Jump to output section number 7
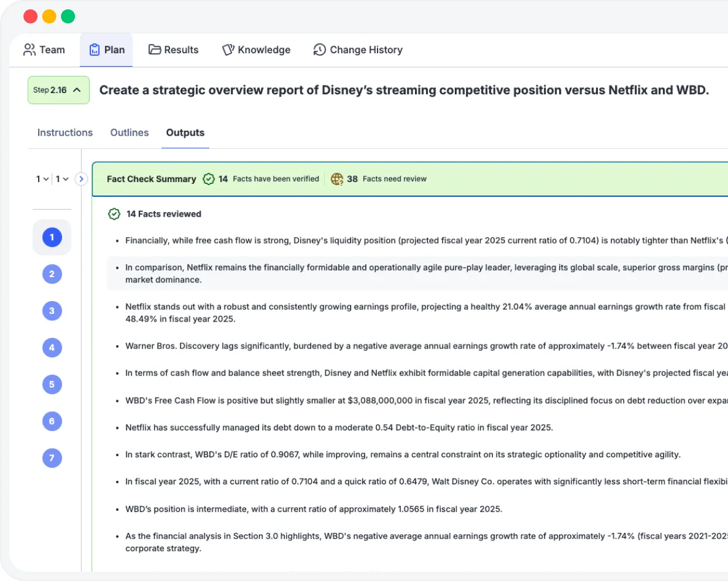 [52, 458]
